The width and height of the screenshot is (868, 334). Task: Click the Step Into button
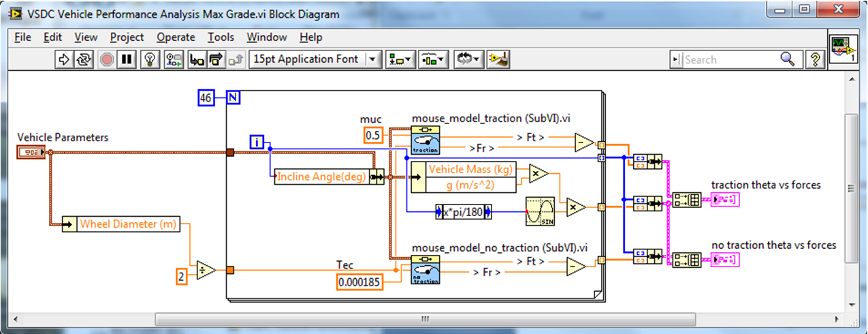coord(197,59)
